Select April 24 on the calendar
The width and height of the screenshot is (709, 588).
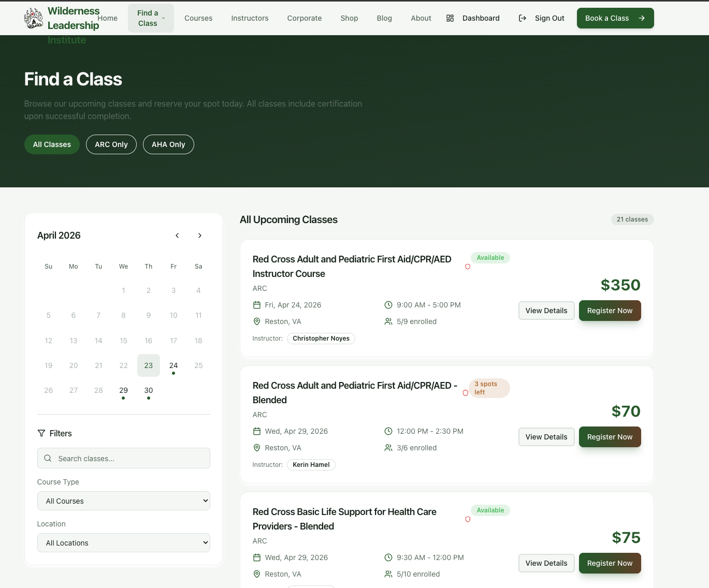point(173,365)
